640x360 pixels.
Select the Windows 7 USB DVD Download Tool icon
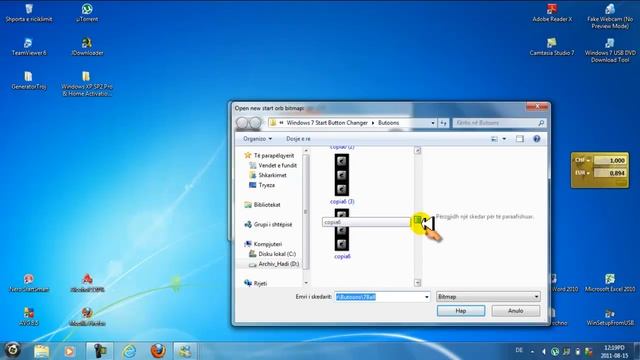coord(610,50)
